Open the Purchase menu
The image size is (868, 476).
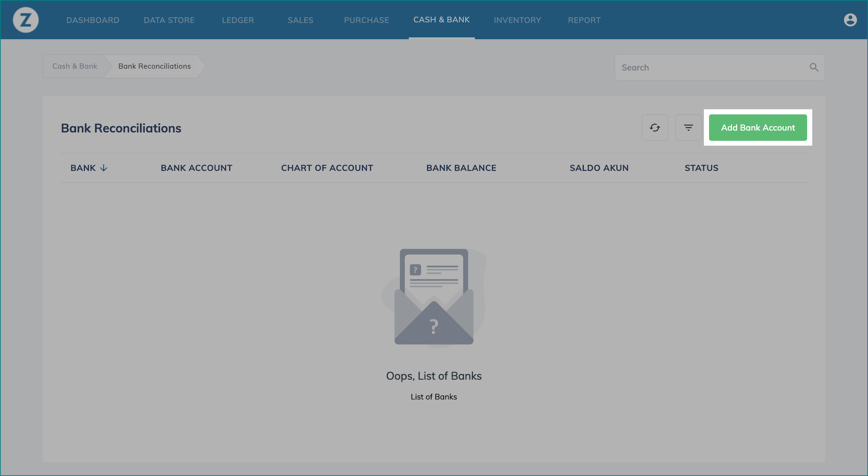pyautogui.click(x=366, y=20)
